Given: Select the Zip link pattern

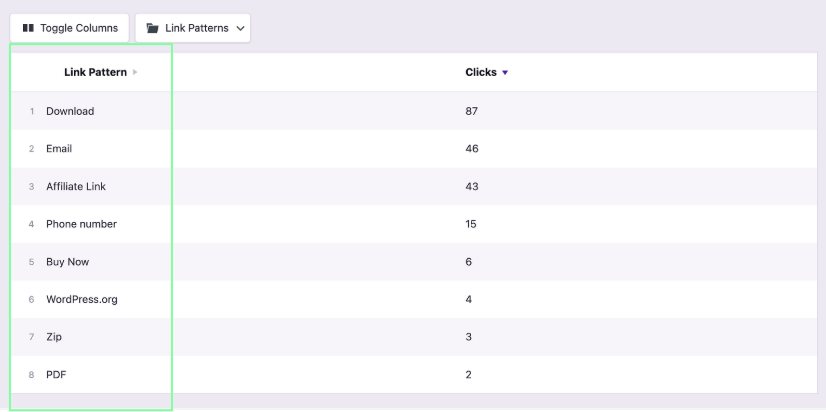Looking at the screenshot, I should pyautogui.click(x=54, y=337).
